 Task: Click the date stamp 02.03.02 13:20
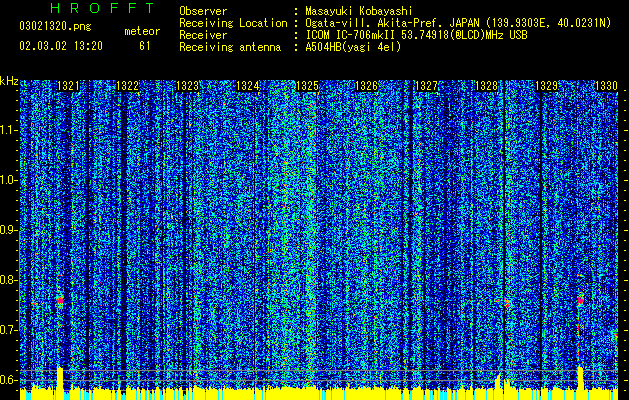(x=61, y=46)
